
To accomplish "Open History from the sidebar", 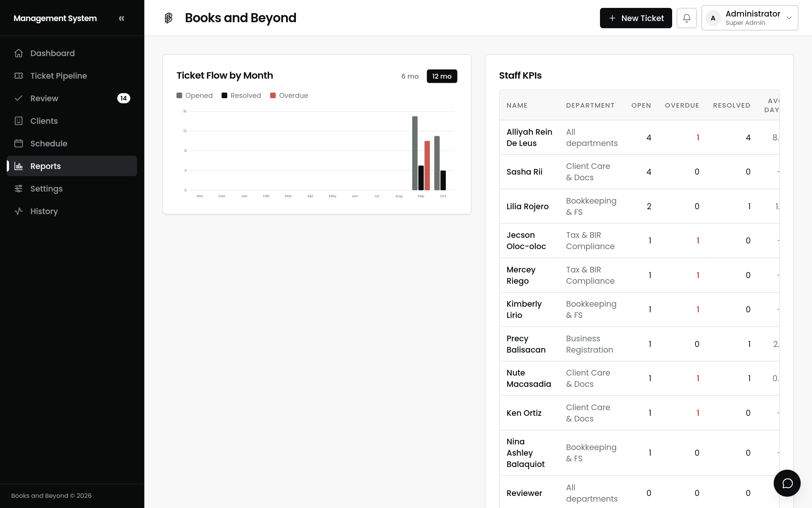I will tap(72, 211).
